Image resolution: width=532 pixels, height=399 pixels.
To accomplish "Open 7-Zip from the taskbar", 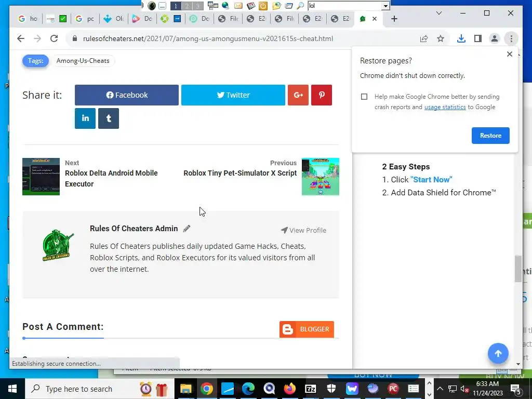I will coord(311,389).
